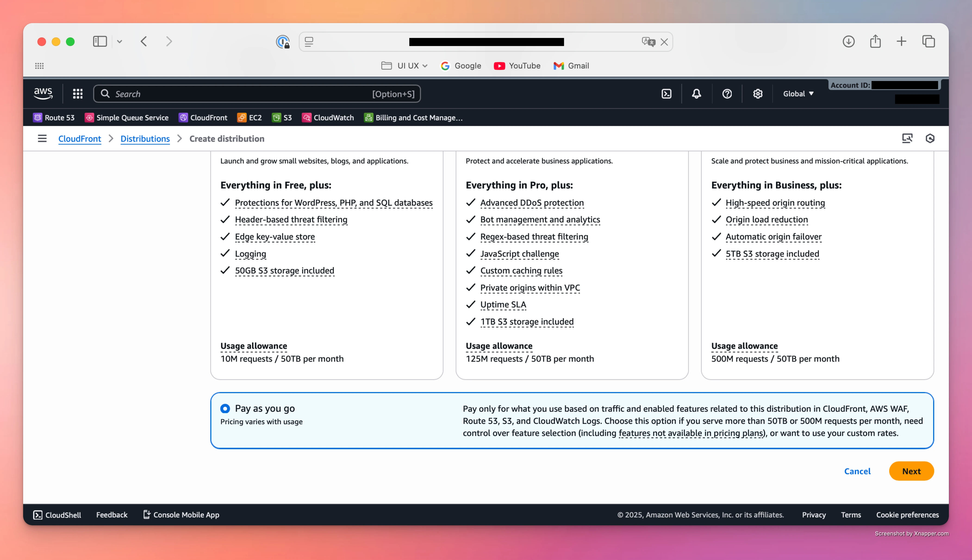Open Safari sidebar options chevron

(120, 42)
